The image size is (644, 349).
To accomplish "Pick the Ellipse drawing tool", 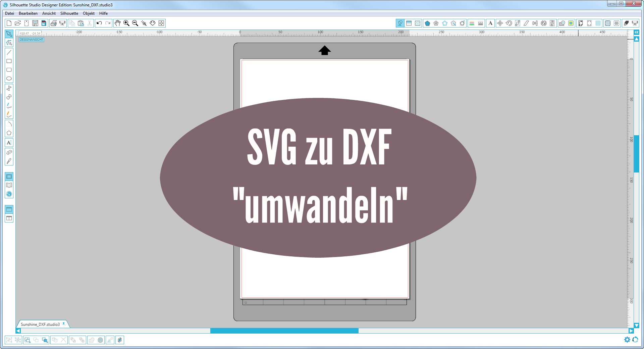I will [x=9, y=78].
